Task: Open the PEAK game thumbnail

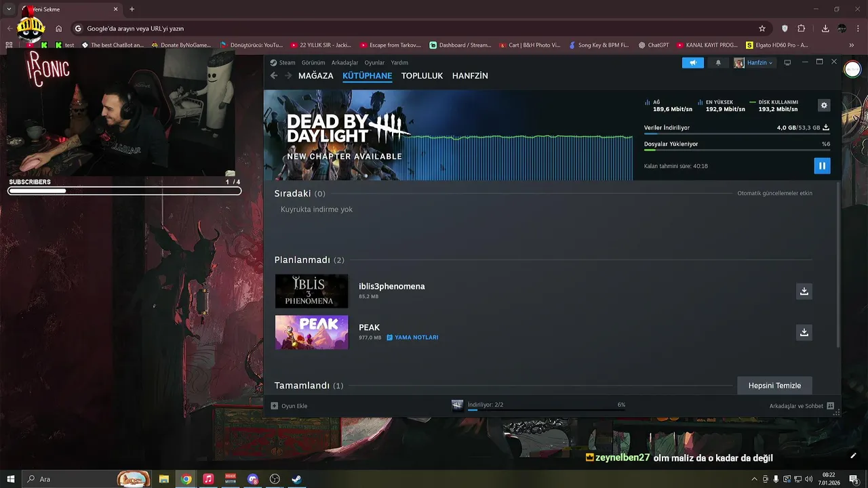Action: tap(311, 332)
